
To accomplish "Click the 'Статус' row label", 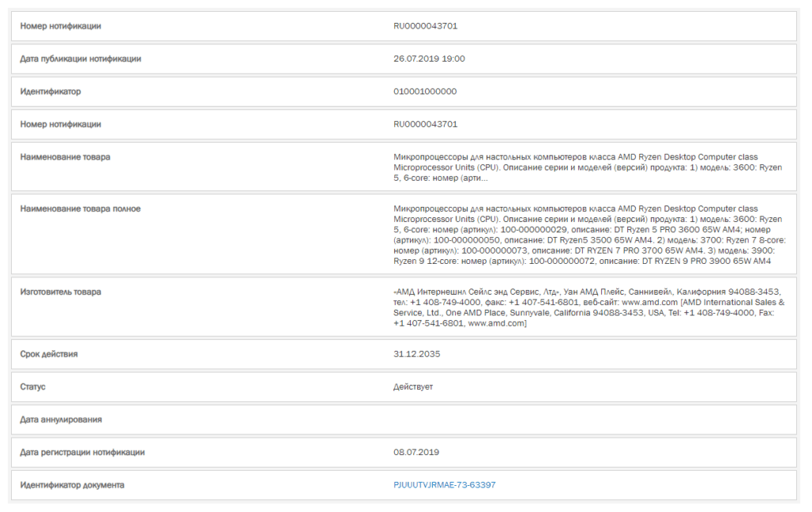I will pyautogui.click(x=33, y=387).
